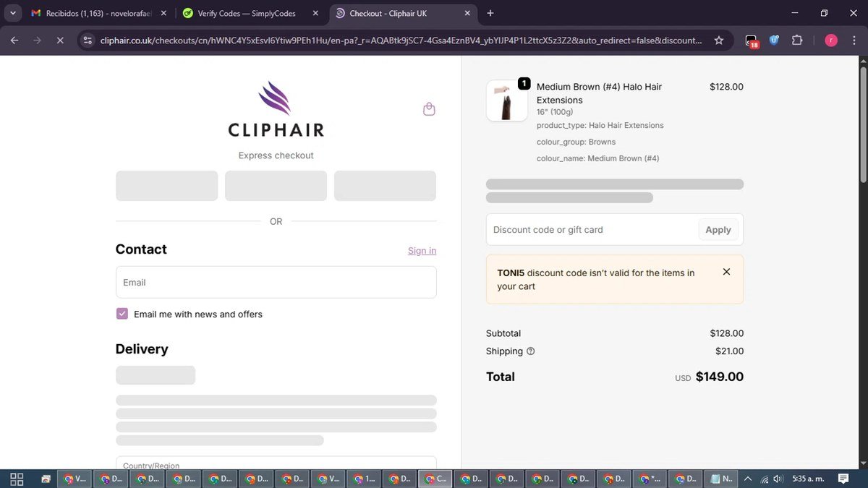Click the page vertical scrollbar
Image resolution: width=868 pixels, height=488 pixels.
862,124
